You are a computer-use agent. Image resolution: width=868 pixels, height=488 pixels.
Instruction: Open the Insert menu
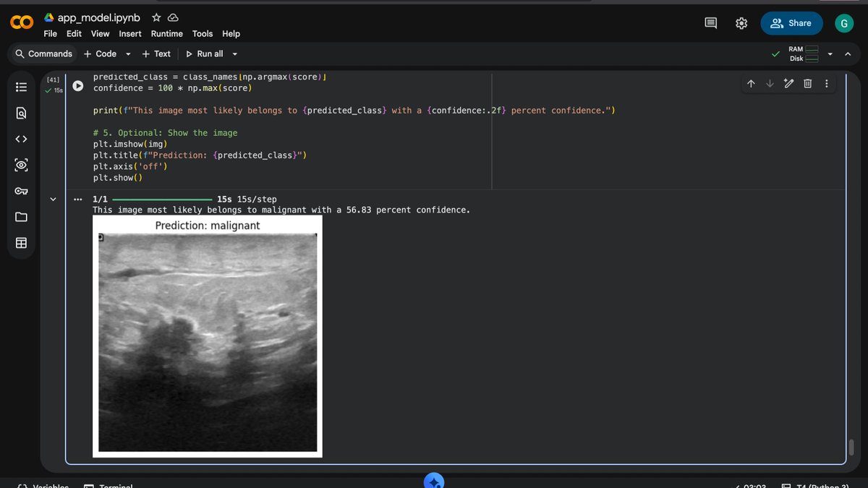click(x=130, y=34)
